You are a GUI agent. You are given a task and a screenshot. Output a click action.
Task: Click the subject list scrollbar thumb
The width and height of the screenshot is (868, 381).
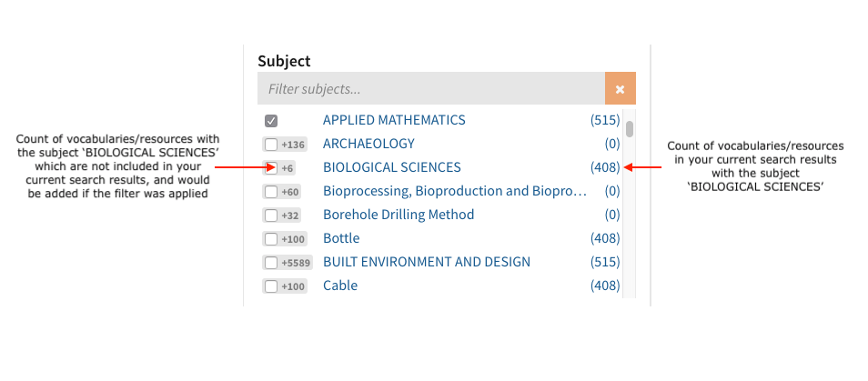click(x=630, y=128)
